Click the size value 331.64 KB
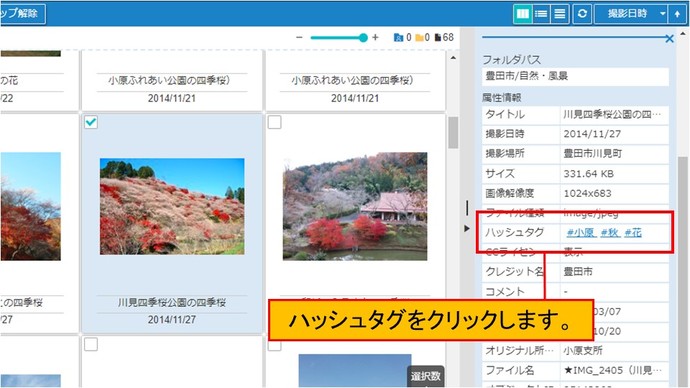 click(x=588, y=174)
